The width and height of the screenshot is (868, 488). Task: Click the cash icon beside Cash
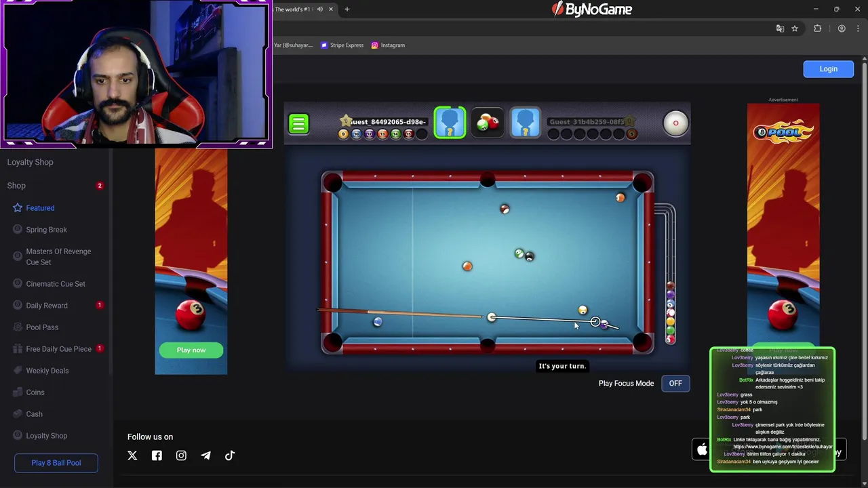point(18,414)
